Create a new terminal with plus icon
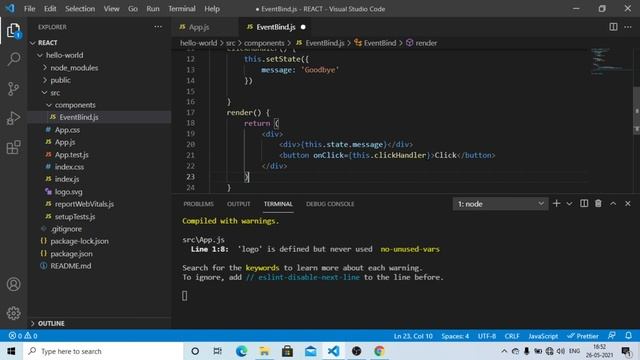The width and height of the screenshot is (640, 360). [x=556, y=203]
